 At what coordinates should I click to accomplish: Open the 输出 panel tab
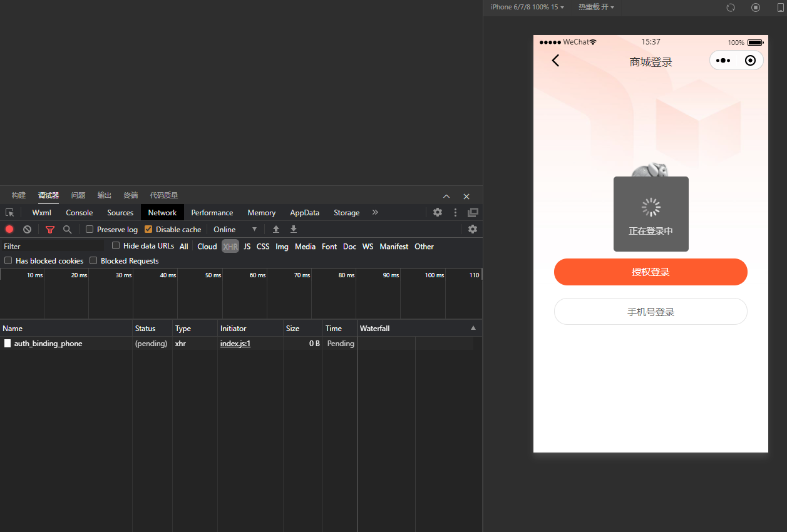(x=105, y=195)
